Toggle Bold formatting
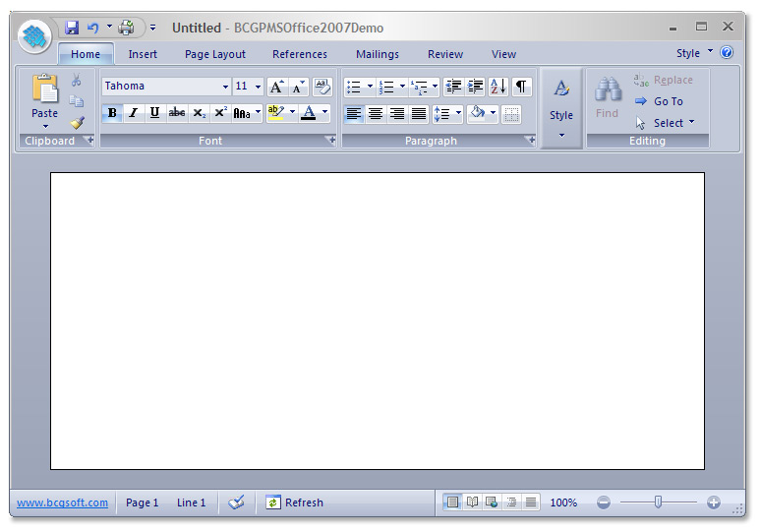This screenshot has height=532, width=761. tap(112, 113)
